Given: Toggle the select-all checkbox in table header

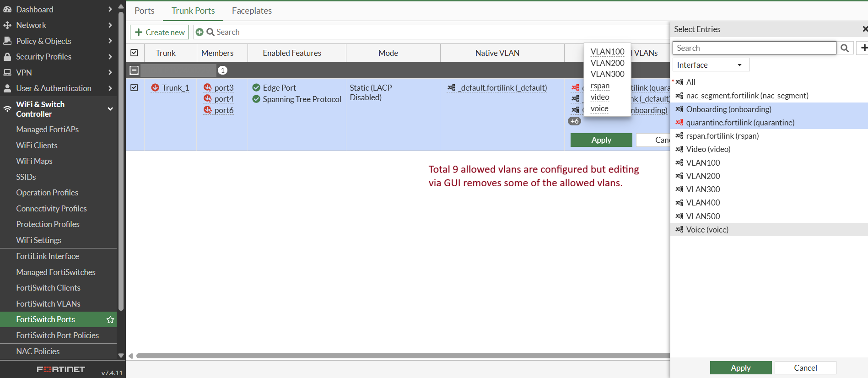Looking at the screenshot, I should pos(134,53).
